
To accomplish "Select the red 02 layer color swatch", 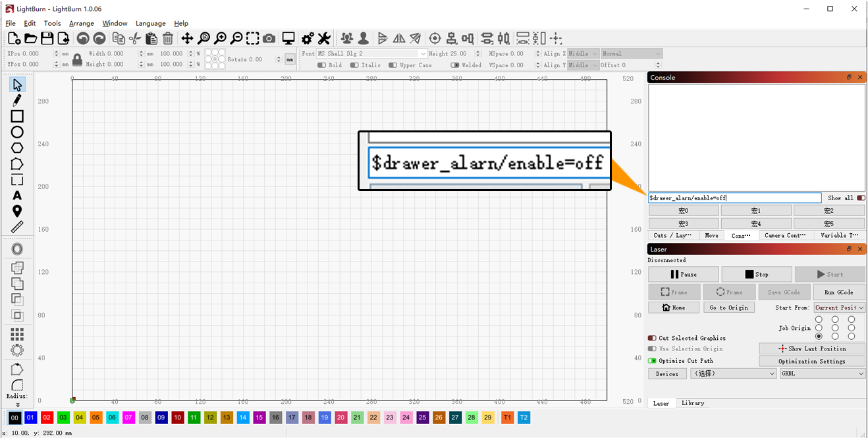I will (x=47, y=418).
